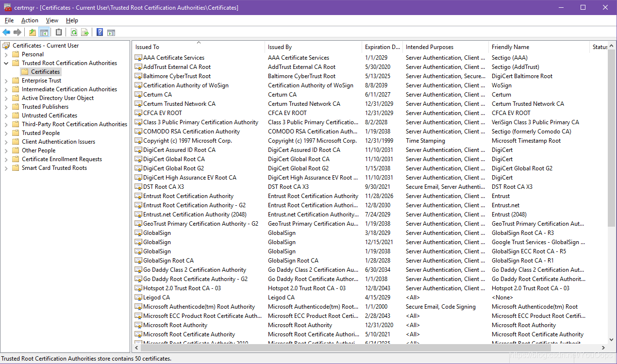Click the folder icon next to Enterprise Trust

16,81
